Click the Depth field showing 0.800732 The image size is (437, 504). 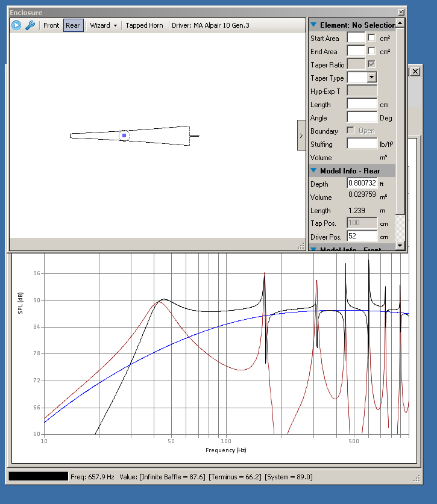362,183
